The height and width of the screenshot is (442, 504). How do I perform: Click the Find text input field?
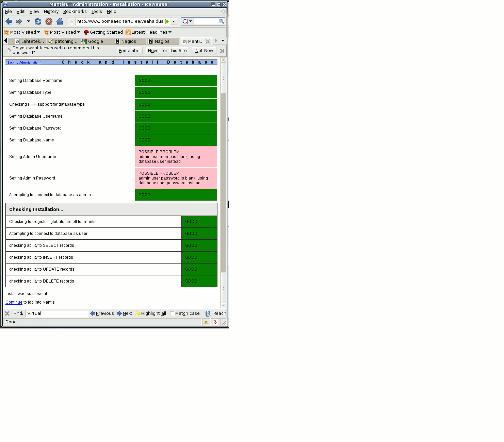click(56, 313)
